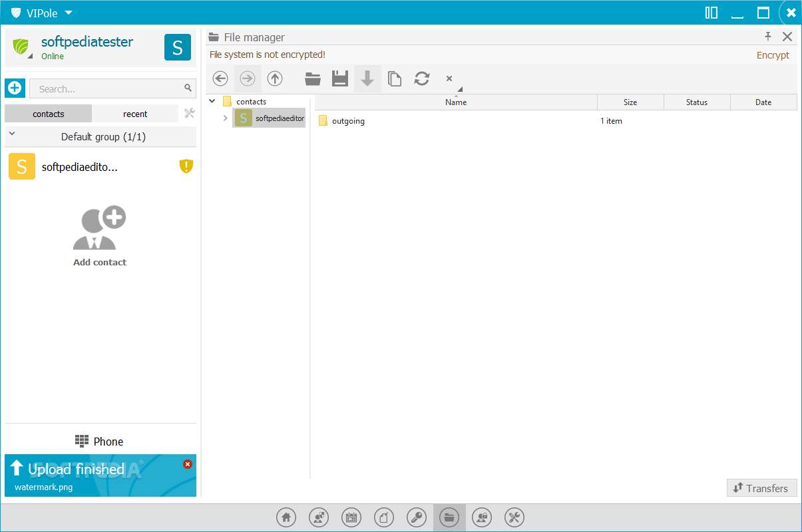This screenshot has height=532, width=802.
Task: Select the file manager icon in bottom bar
Action: click(449, 517)
